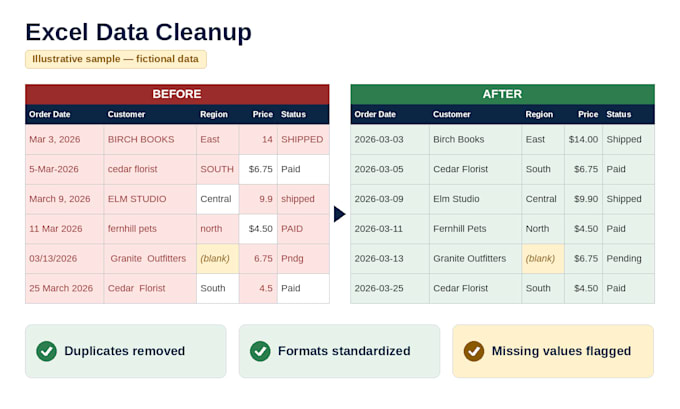Select the '03/13/2026' date cell
Viewport: 680px width, 409px height.
tap(65, 258)
